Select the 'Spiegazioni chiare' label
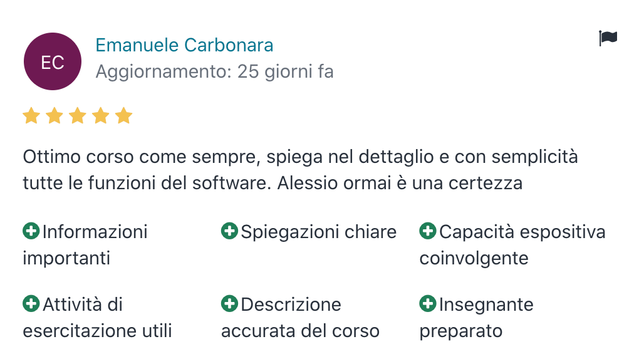644x354 pixels. pyautogui.click(x=318, y=232)
